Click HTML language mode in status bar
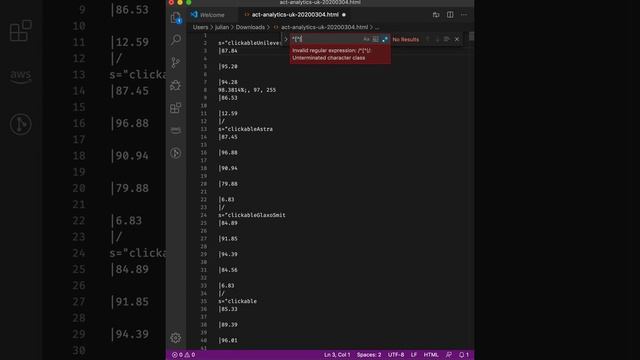 pos(431,355)
